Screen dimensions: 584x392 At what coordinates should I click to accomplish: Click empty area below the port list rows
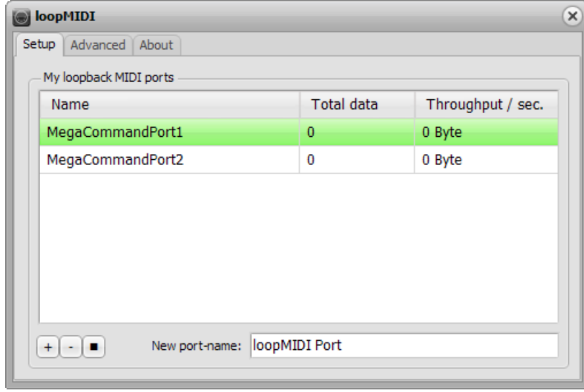click(x=299, y=250)
